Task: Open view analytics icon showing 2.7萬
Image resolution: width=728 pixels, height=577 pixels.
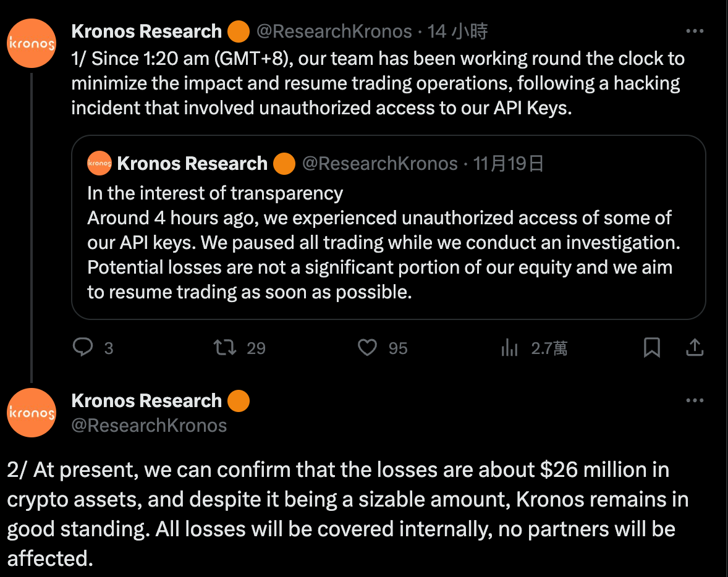Action: click(x=509, y=348)
